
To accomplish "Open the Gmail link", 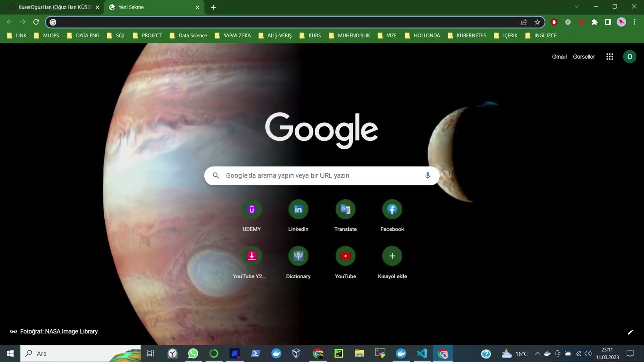I will tap(559, 57).
